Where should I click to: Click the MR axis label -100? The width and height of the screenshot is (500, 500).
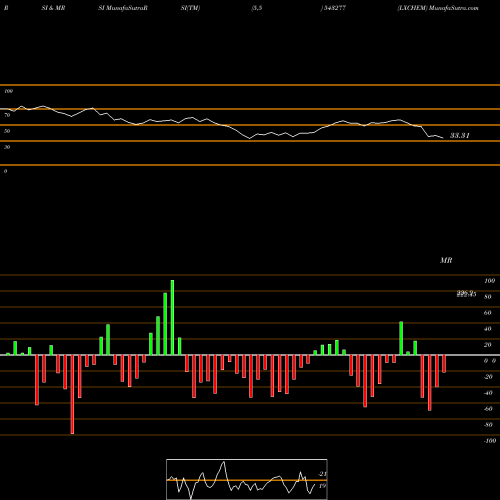point(490,441)
